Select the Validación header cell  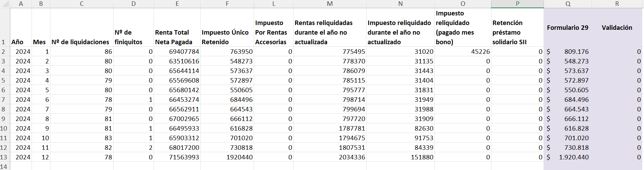click(x=617, y=27)
